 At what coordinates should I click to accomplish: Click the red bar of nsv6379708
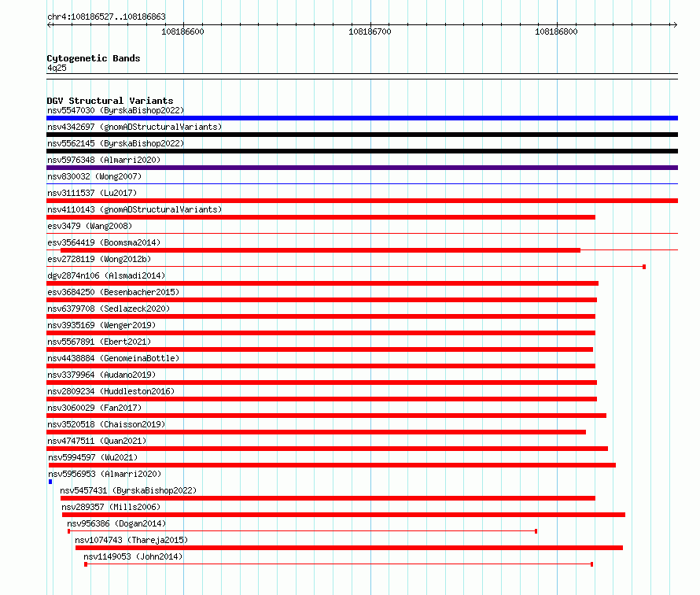coord(321,316)
